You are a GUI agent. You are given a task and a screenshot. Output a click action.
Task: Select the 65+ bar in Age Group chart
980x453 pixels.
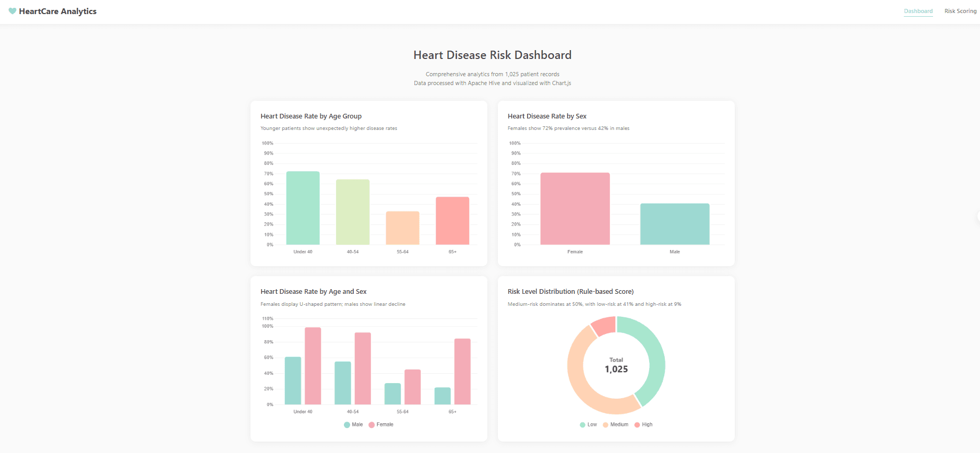coord(452,221)
